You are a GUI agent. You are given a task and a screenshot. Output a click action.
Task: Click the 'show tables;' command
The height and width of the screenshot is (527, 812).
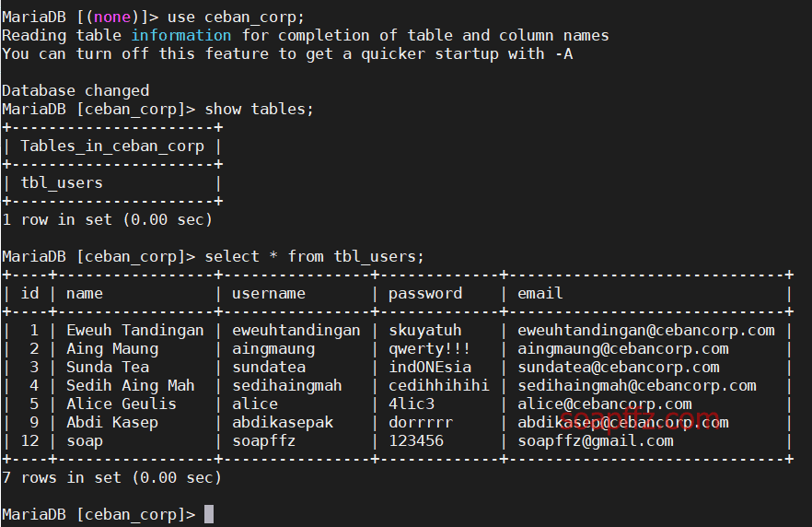(x=259, y=109)
